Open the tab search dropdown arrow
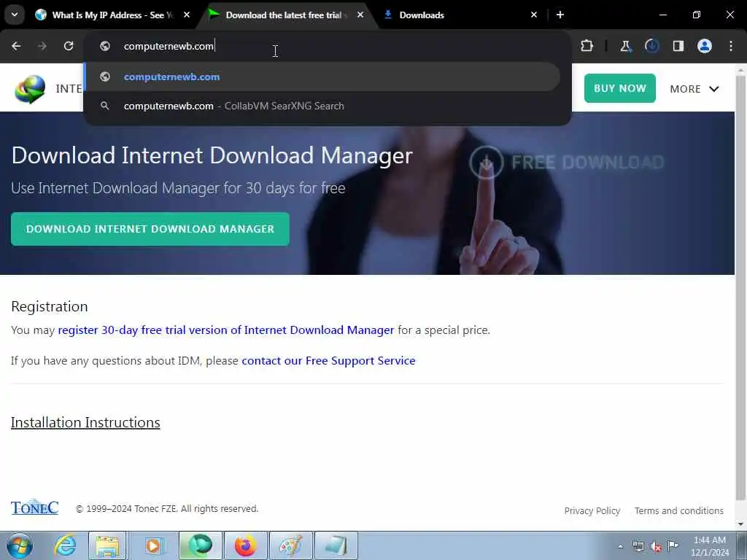Screen dimensions: 747x560 pos(15,15)
